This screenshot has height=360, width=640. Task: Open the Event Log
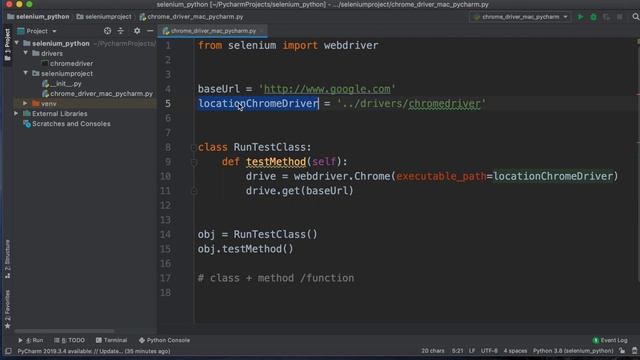pos(610,340)
